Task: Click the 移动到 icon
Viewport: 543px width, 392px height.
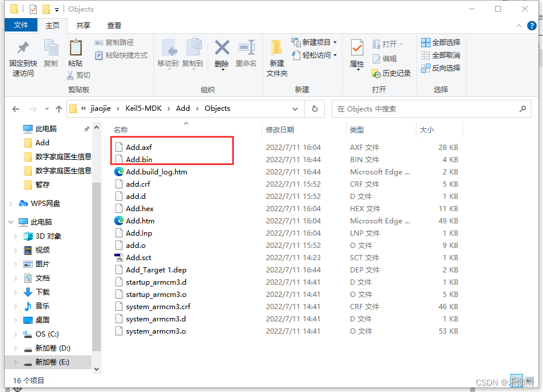Action: (169, 47)
